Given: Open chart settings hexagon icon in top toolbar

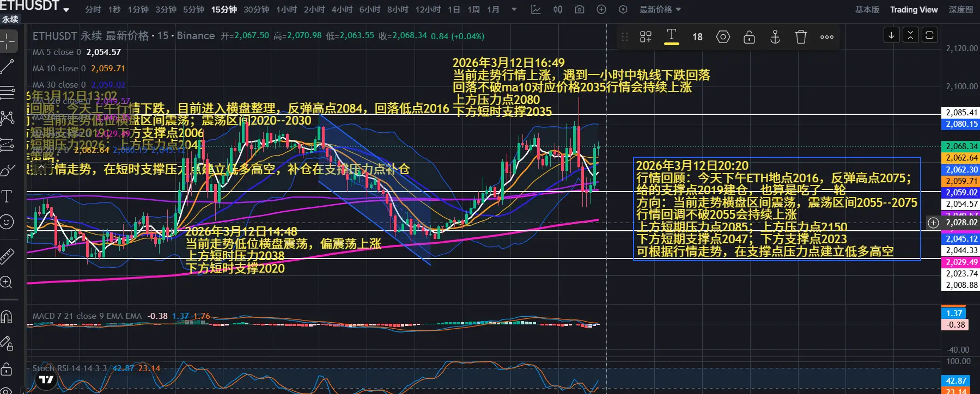Looking at the screenshot, I should pyautogui.click(x=623, y=9).
